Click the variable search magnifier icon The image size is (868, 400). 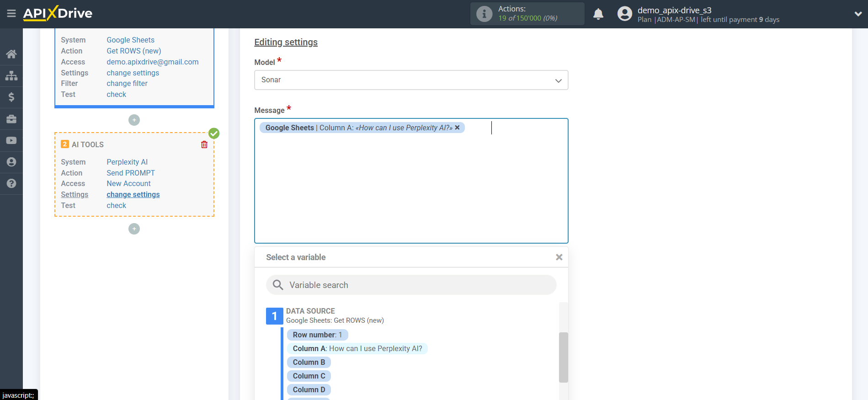pyautogui.click(x=278, y=285)
